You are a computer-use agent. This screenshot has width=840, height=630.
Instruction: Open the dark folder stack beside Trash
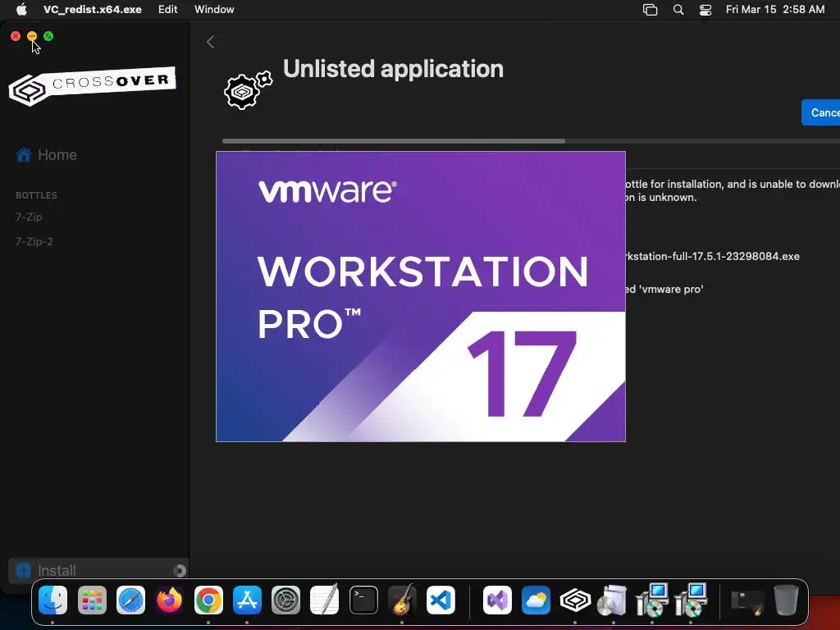tap(747, 602)
